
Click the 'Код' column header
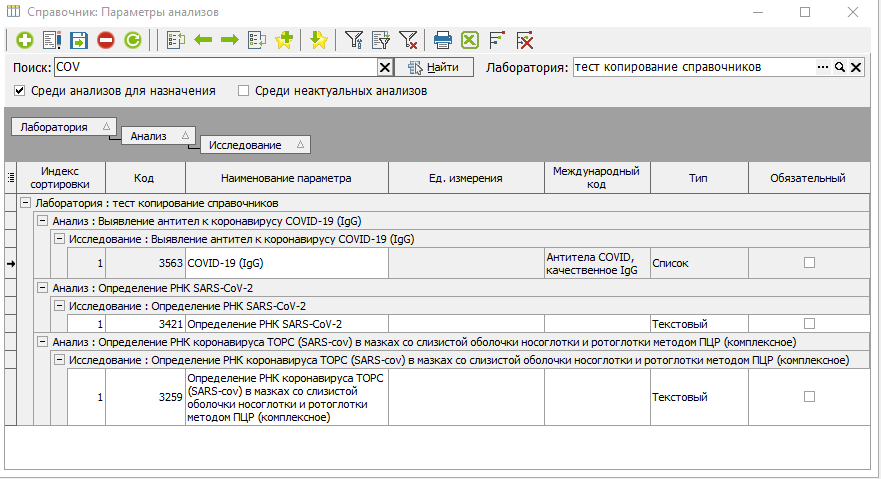(x=143, y=178)
